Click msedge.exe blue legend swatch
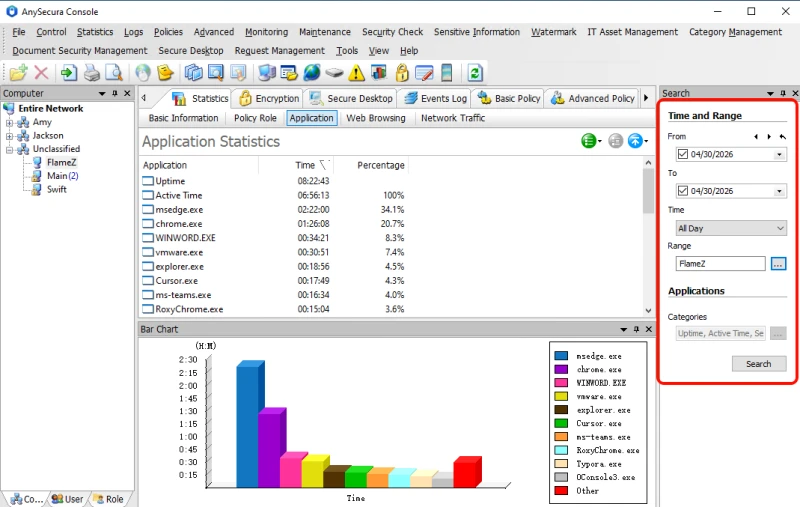Viewport: 800px width, 507px height. point(561,356)
